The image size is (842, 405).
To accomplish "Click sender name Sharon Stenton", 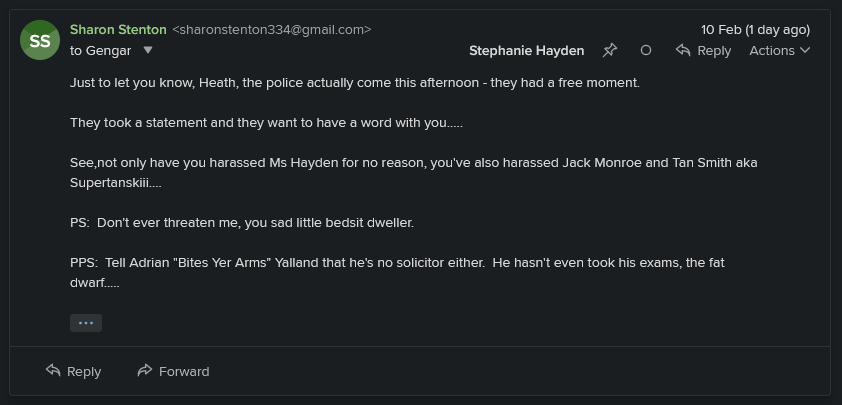I will click(x=118, y=30).
